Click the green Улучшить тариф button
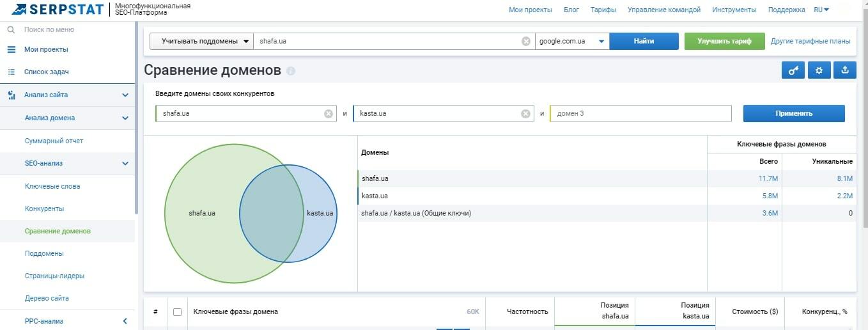This screenshot has height=330, width=868. 724,41
